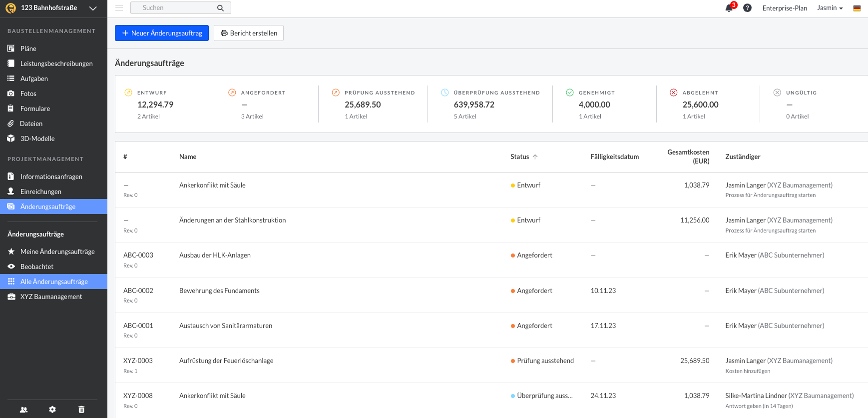Click ID XYZ-0003
868x418 pixels.
(138, 360)
